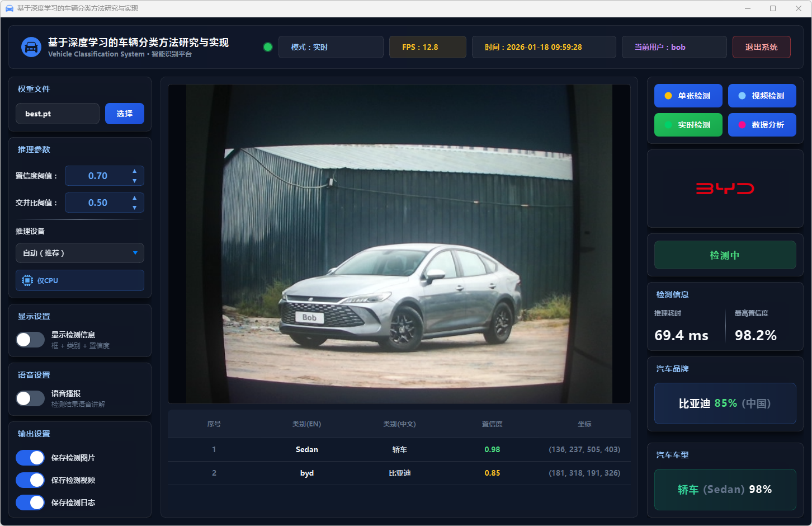Click the 置信度 column header

(x=492, y=424)
